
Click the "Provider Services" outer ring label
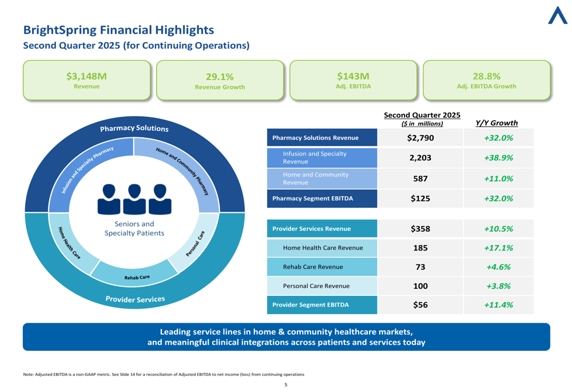click(x=135, y=299)
